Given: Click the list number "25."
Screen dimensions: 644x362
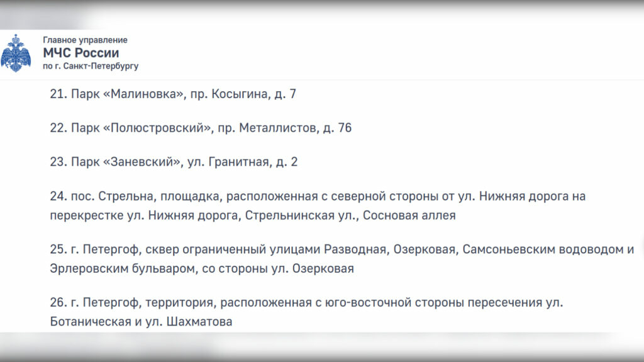Looking at the screenshot, I should pyautogui.click(x=58, y=250).
